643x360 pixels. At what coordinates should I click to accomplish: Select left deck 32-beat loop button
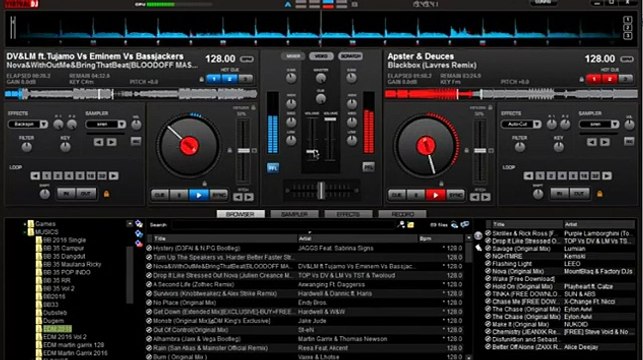pos(102,176)
